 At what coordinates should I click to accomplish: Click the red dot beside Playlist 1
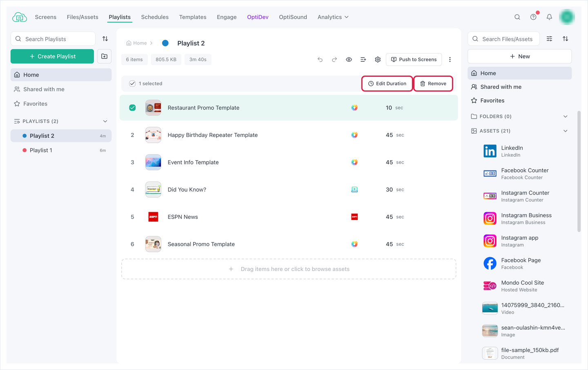point(24,150)
